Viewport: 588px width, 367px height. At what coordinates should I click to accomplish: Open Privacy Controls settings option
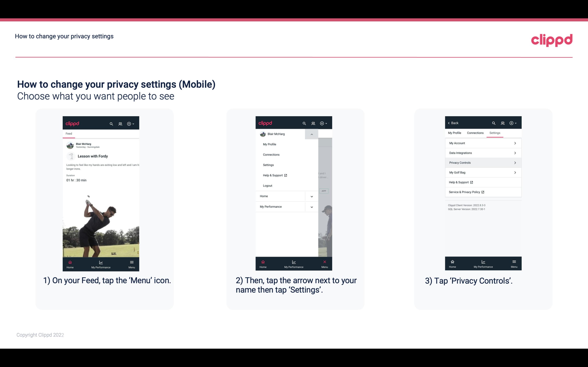[x=483, y=162]
